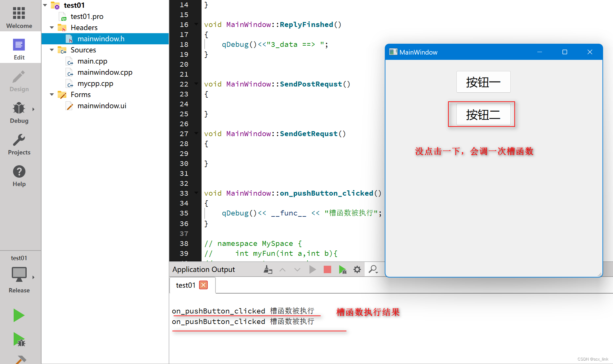Viewport: 613px width, 364px height.
Task: Re-run application from output toolbar
Action: (x=313, y=269)
